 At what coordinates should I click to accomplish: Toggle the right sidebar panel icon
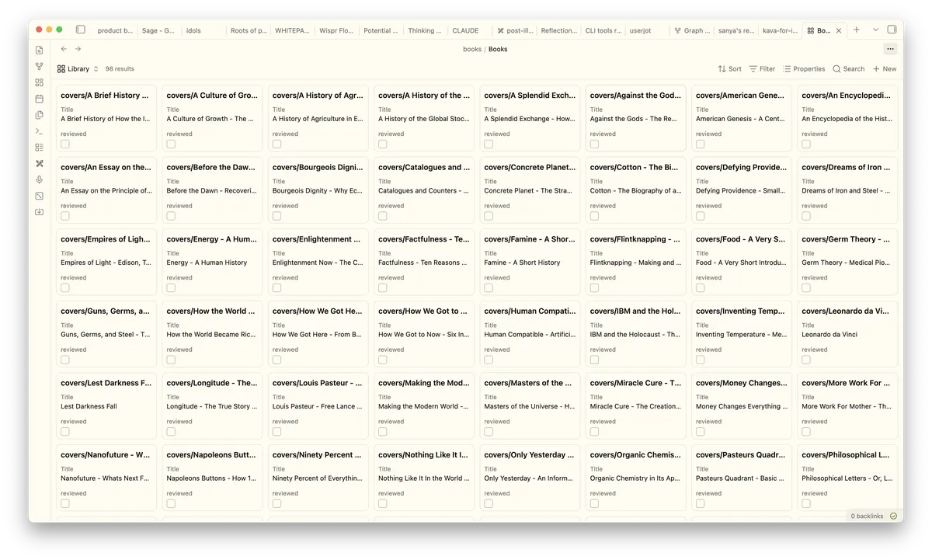point(892,30)
